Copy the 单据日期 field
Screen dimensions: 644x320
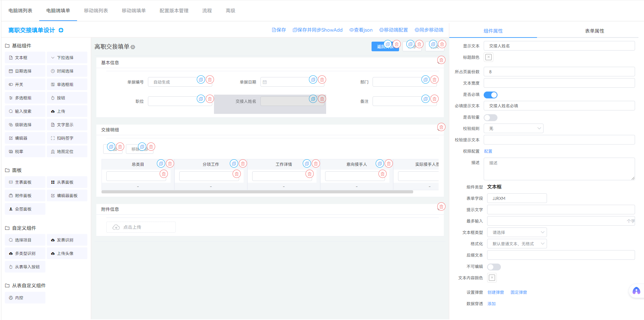[x=313, y=79]
